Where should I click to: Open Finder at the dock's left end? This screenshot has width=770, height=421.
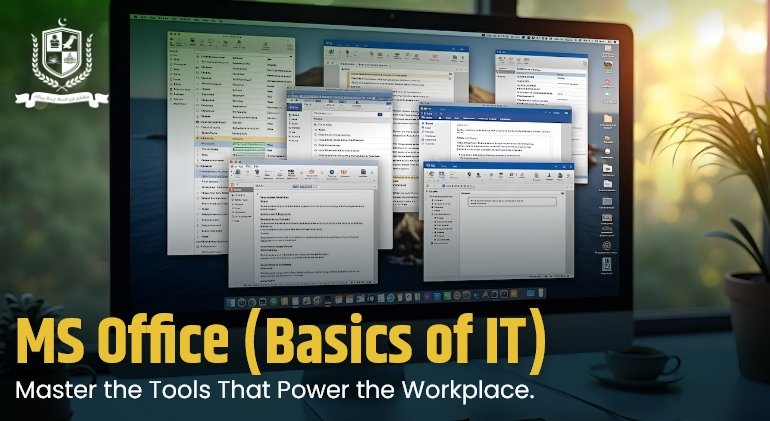pyautogui.click(x=231, y=302)
